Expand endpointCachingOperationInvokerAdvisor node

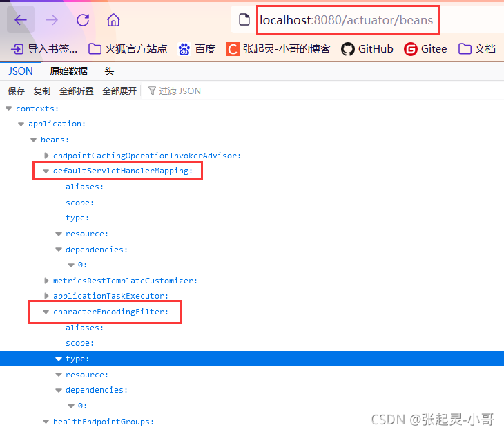point(46,156)
